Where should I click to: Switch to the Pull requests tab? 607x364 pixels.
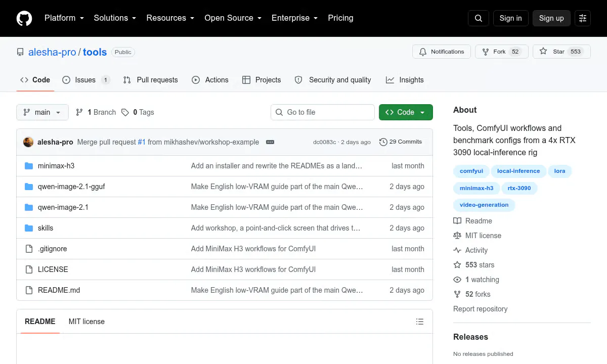151,80
